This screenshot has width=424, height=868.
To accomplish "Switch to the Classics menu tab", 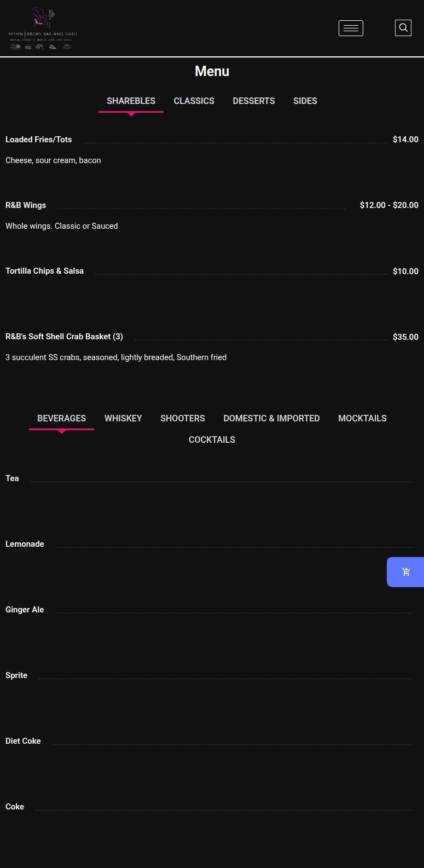I will pyautogui.click(x=194, y=101).
